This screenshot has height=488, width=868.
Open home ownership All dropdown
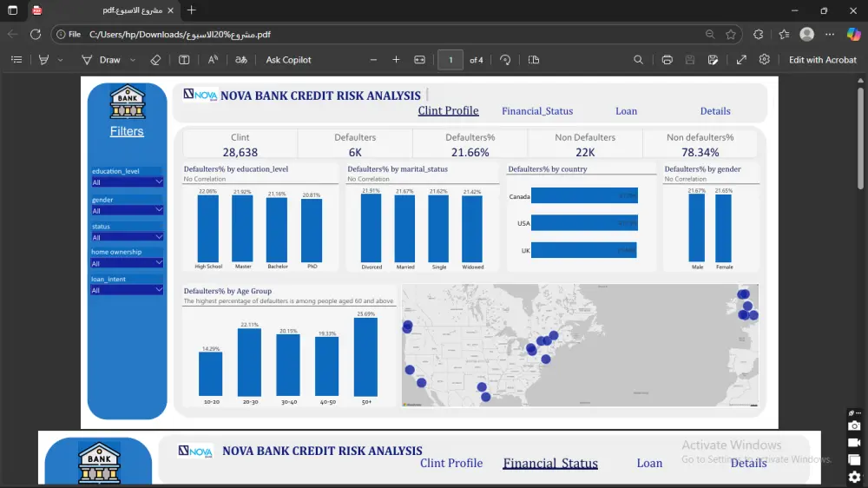pyautogui.click(x=127, y=263)
